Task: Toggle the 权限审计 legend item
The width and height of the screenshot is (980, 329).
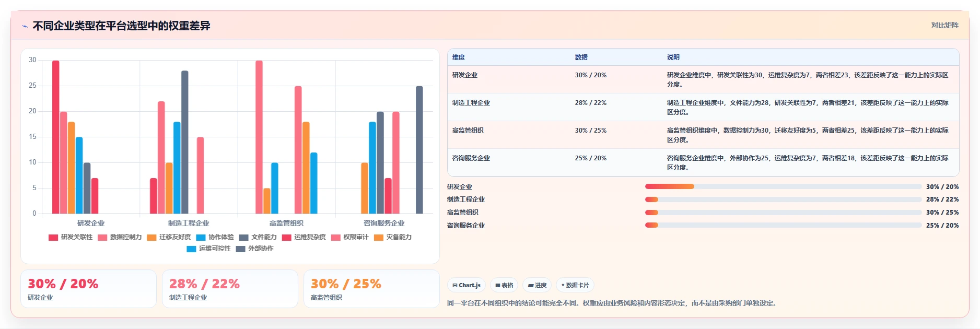Action: click(349, 237)
